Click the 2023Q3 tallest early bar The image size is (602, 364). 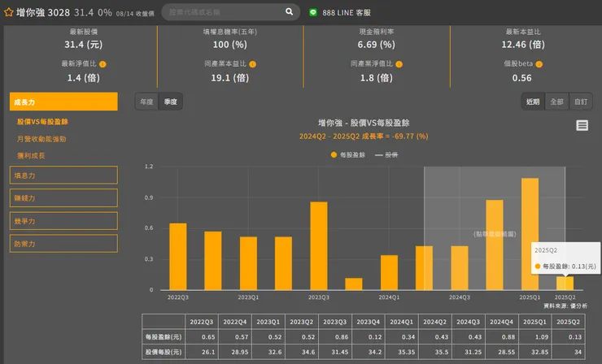click(319, 246)
